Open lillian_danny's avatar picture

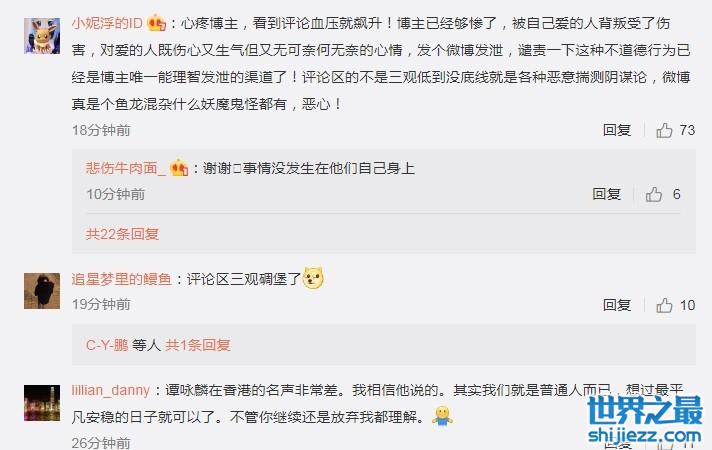click(42, 403)
